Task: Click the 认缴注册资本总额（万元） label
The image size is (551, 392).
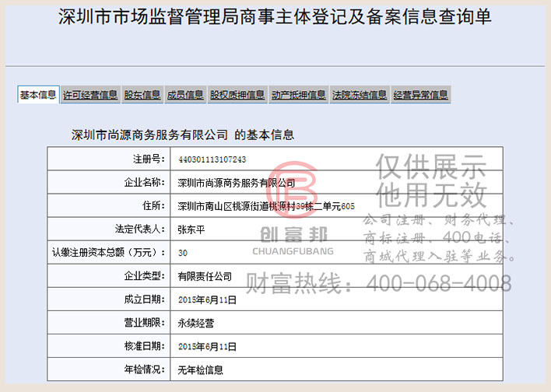Action: pyautogui.click(x=109, y=253)
